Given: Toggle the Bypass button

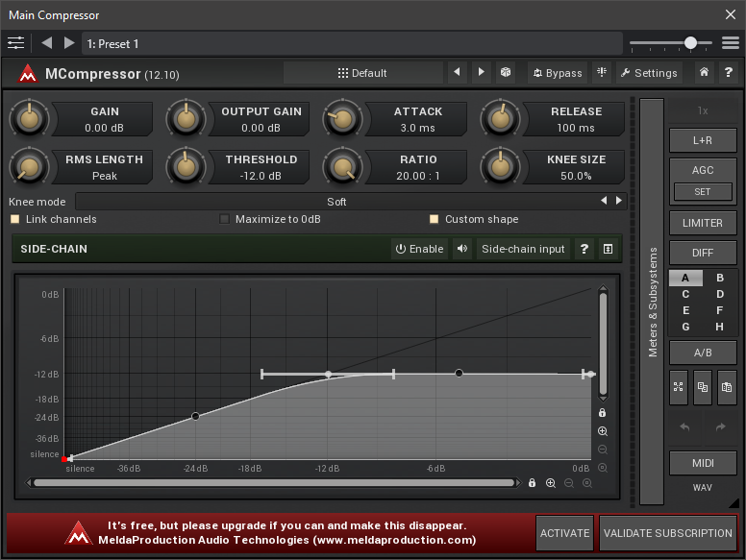Looking at the screenshot, I should [558, 73].
